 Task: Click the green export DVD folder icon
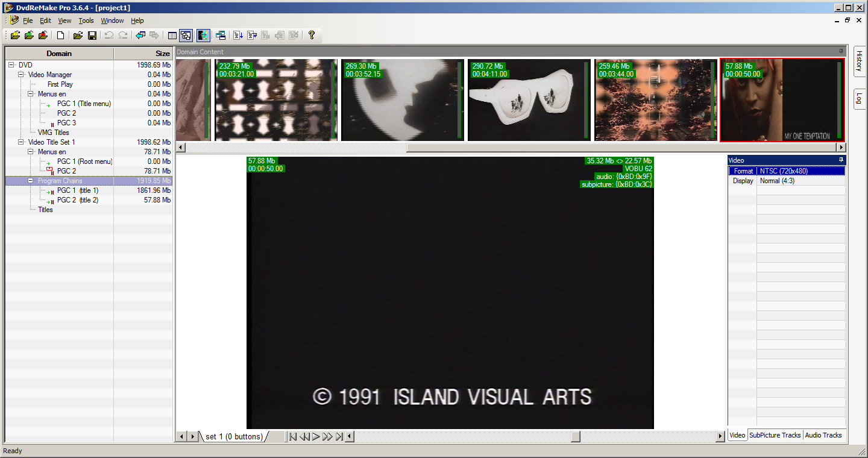click(x=29, y=35)
